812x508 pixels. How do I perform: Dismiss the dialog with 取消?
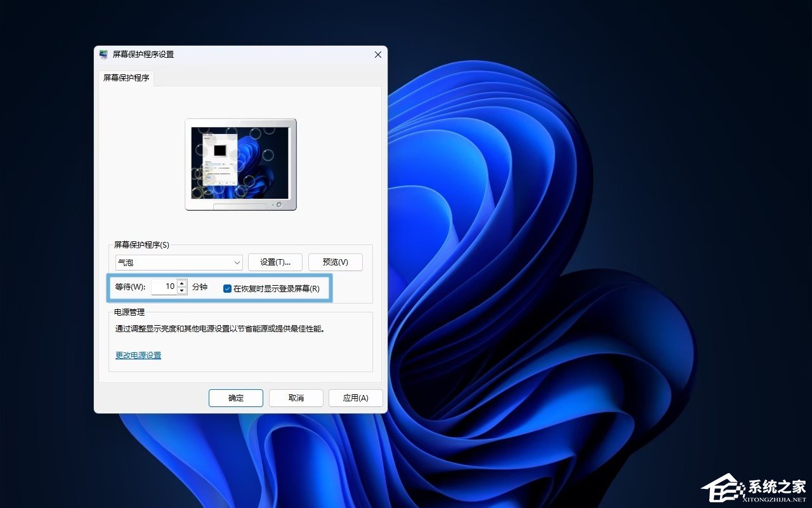(296, 398)
